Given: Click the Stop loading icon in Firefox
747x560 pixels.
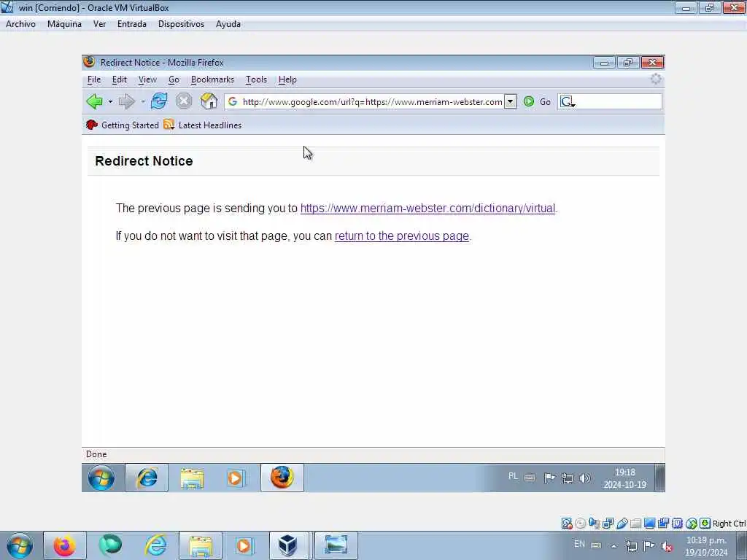Looking at the screenshot, I should click(x=183, y=101).
